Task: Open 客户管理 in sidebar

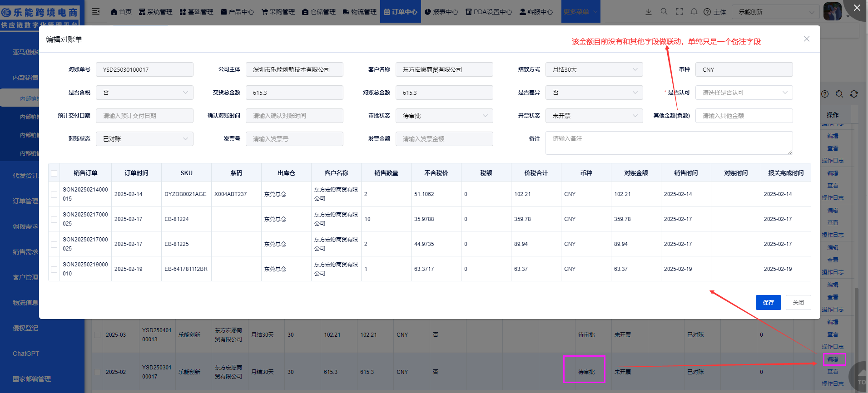Action: pyautogui.click(x=25, y=277)
